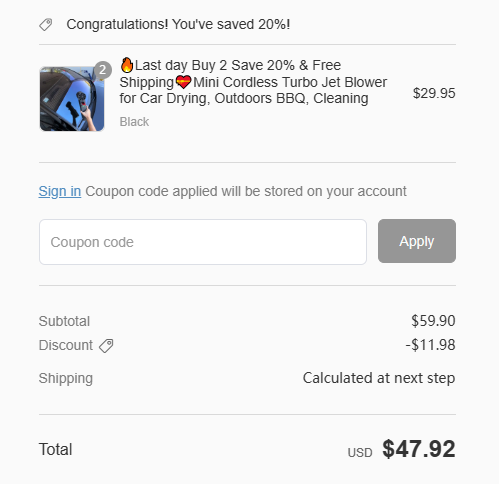Click the discount tag icon next to Discount
Screen dimensions: 499x484
[x=106, y=346]
